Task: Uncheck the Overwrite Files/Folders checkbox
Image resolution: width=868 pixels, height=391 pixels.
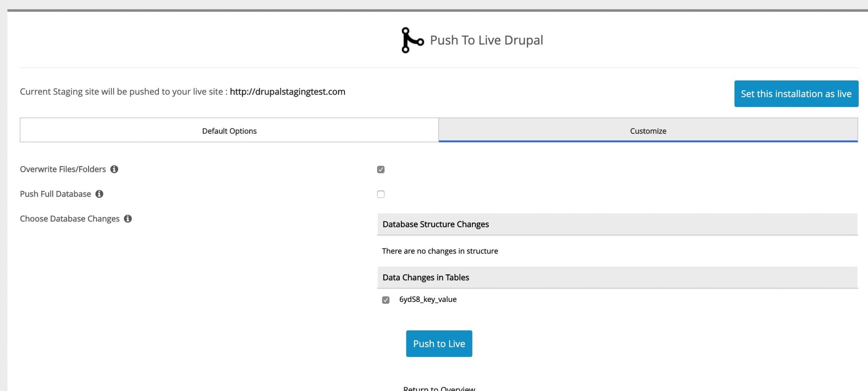Action: 381,169
